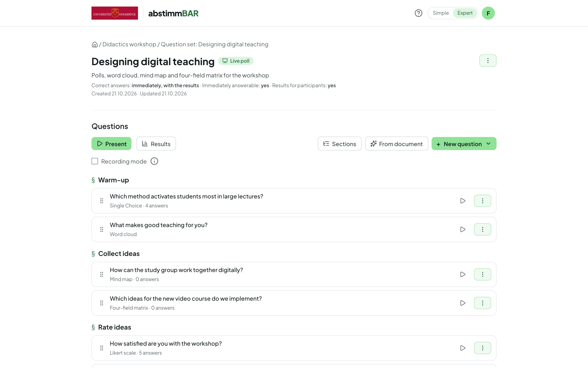This screenshot has width=588, height=368.
Task: Go to Didactics workshop breadcrumb
Action: [x=129, y=44]
